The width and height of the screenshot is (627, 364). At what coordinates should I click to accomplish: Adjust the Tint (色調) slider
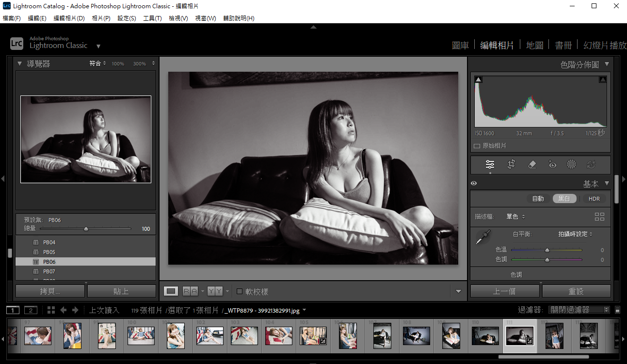pos(547,260)
